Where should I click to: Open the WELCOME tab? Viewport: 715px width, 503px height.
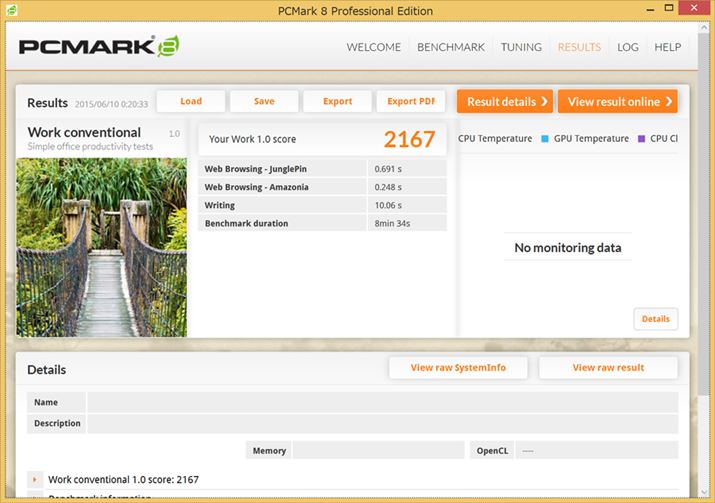[x=373, y=47]
